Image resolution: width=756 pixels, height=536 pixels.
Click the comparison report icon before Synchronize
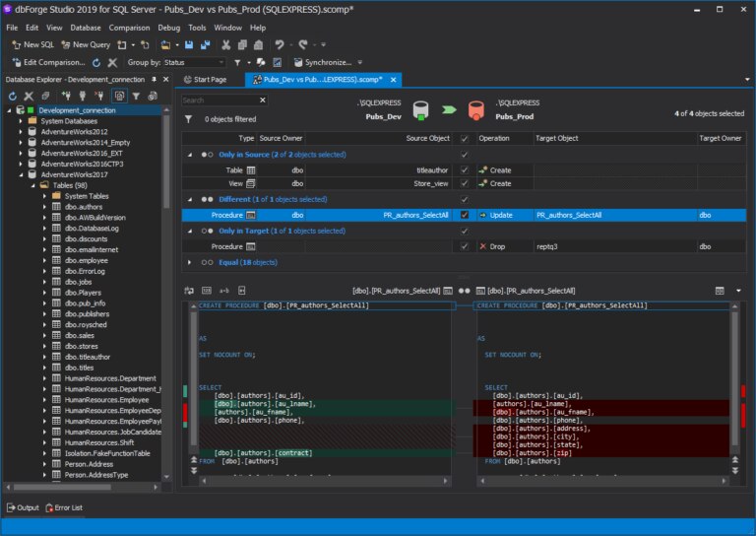point(278,62)
